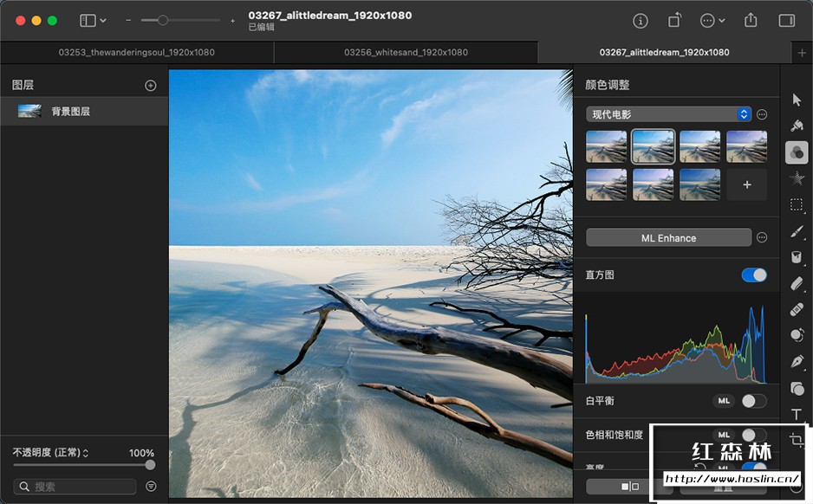813x504 pixels.
Task: Activate the rectangular selection tool
Action: [797, 204]
